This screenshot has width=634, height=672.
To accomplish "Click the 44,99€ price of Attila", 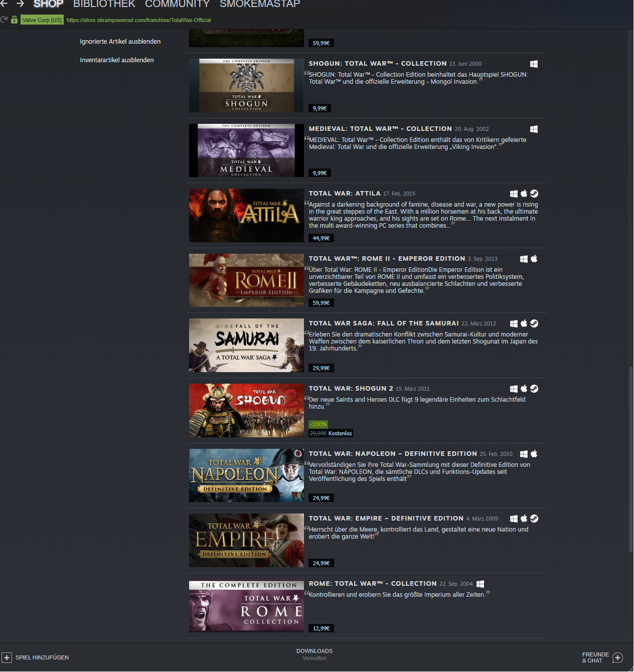I will pos(321,238).
